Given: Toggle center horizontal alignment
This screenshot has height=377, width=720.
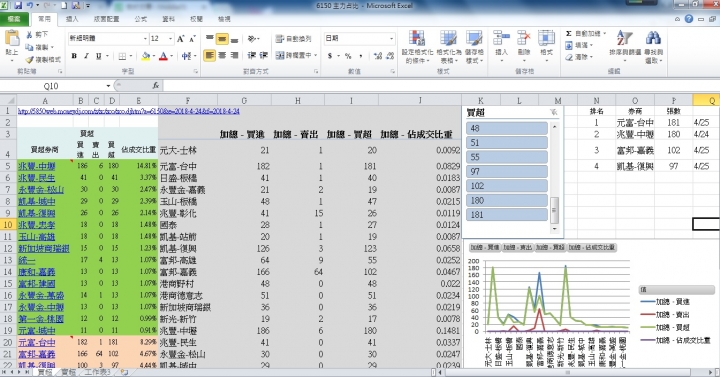Looking at the screenshot, I should (222, 56).
